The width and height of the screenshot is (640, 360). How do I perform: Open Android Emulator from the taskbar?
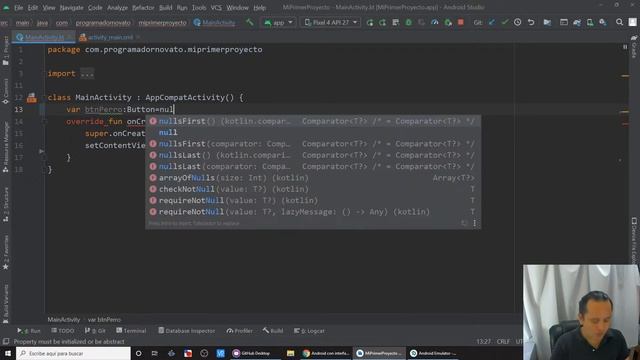(x=433, y=353)
